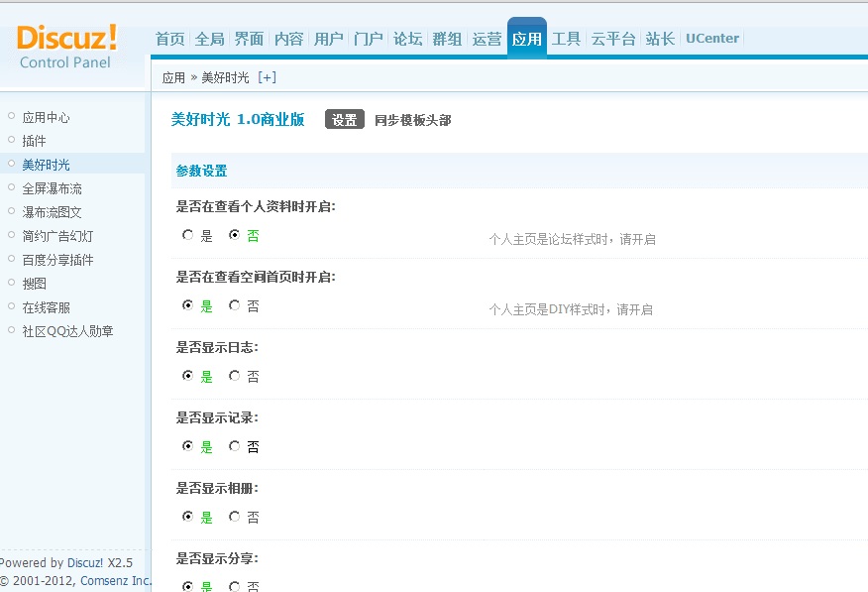Open 在线客服 in the sidebar
The image size is (868, 592).
[46, 307]
